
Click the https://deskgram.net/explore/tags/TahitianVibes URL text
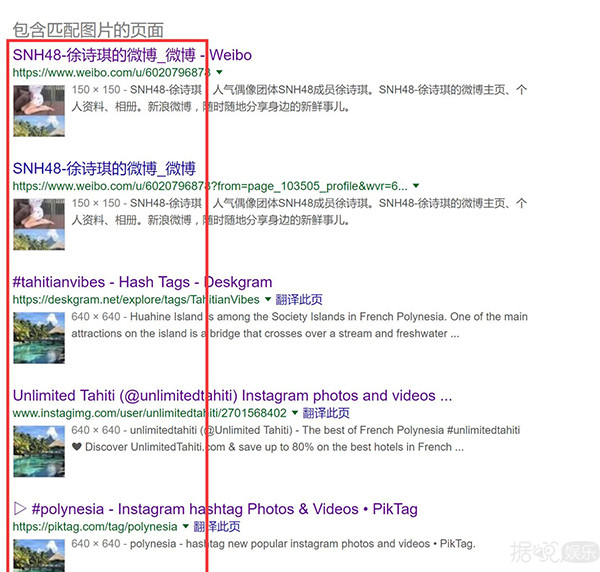tap(136, 300)
